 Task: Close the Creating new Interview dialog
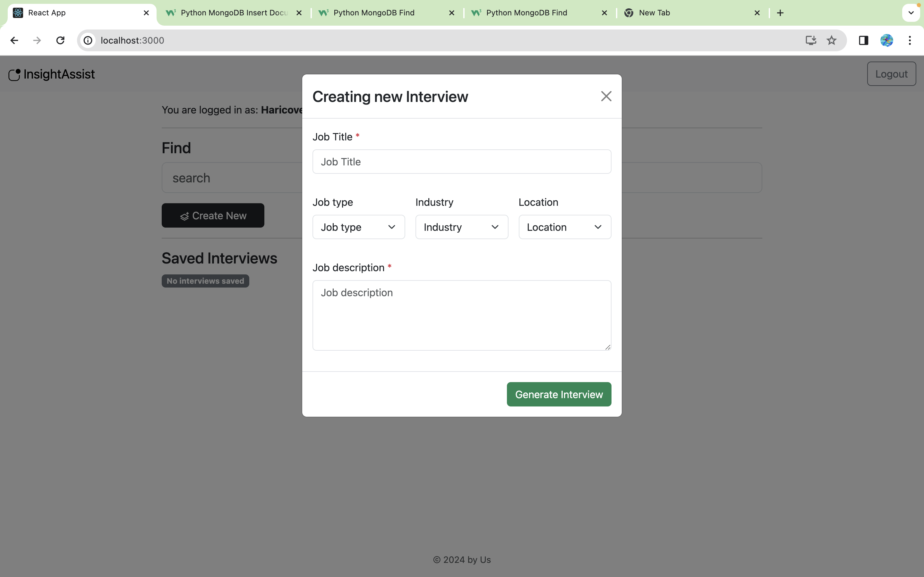606,96
